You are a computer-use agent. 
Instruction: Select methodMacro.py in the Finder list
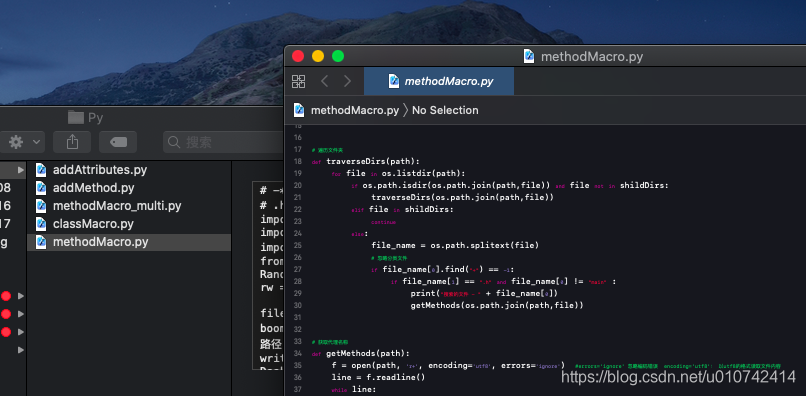point(129,242)
